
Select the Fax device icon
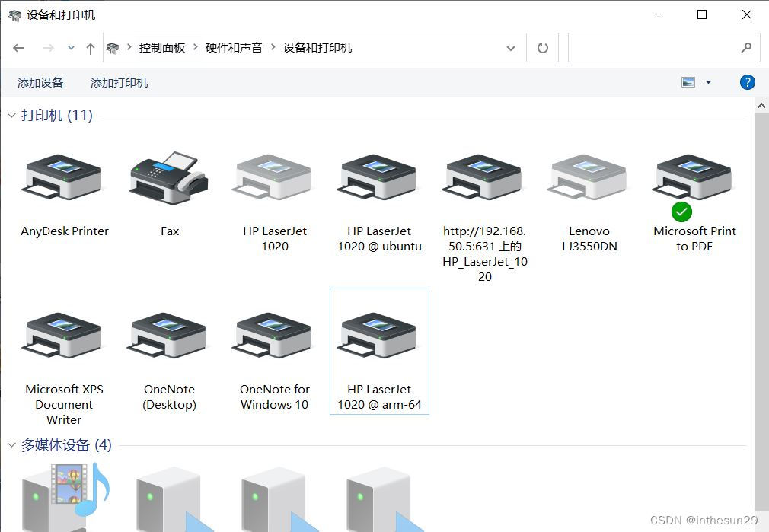pos(169,178)
